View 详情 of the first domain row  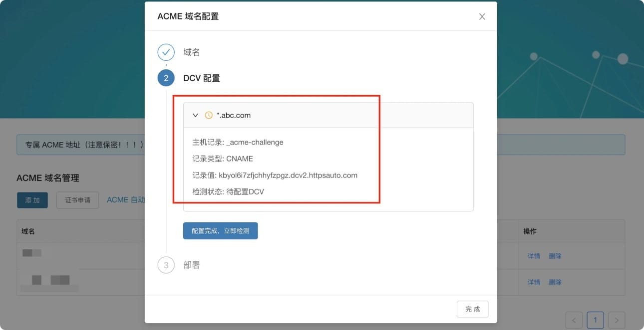pyautogui.click(x=534, y=256)
